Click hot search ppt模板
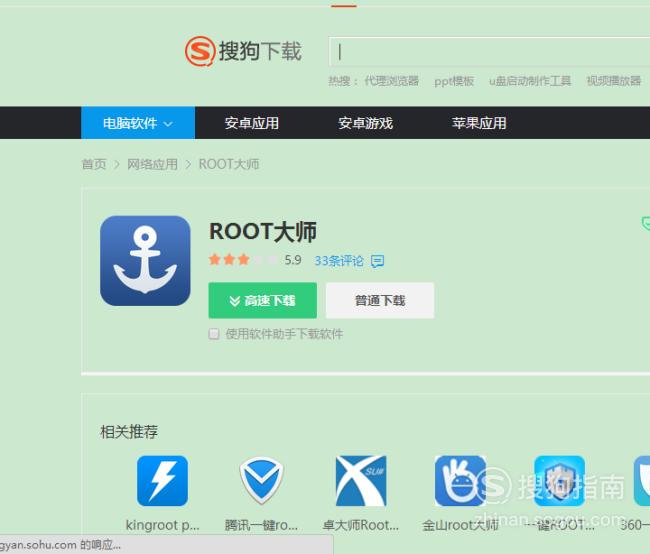The image size is (650, 554). 454,80
